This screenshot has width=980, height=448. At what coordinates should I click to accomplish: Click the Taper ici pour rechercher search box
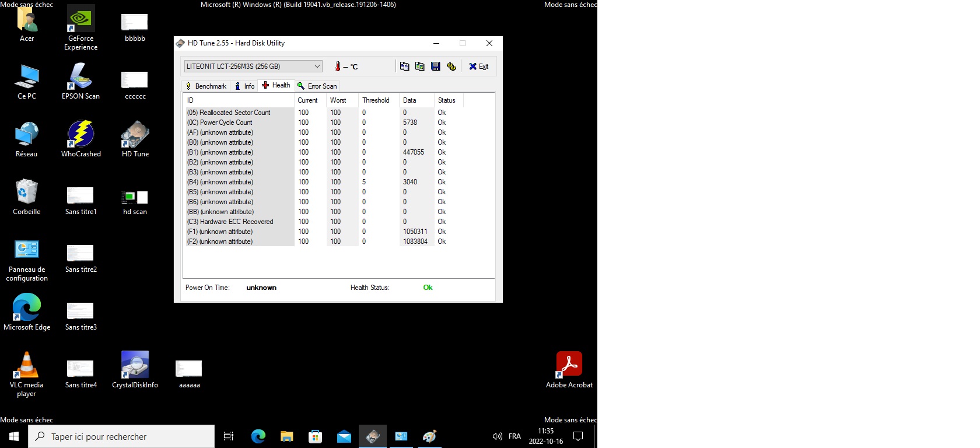coord(121,436)
